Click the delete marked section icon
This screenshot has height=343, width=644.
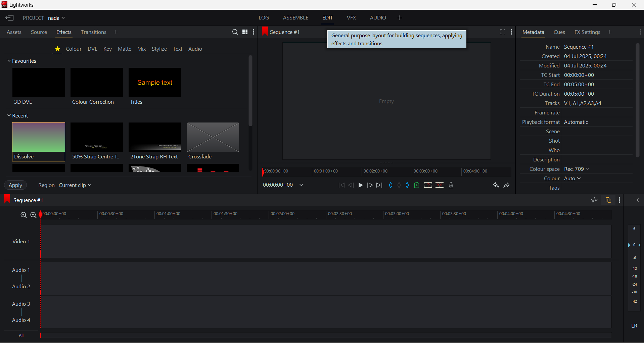click(440, 185)
